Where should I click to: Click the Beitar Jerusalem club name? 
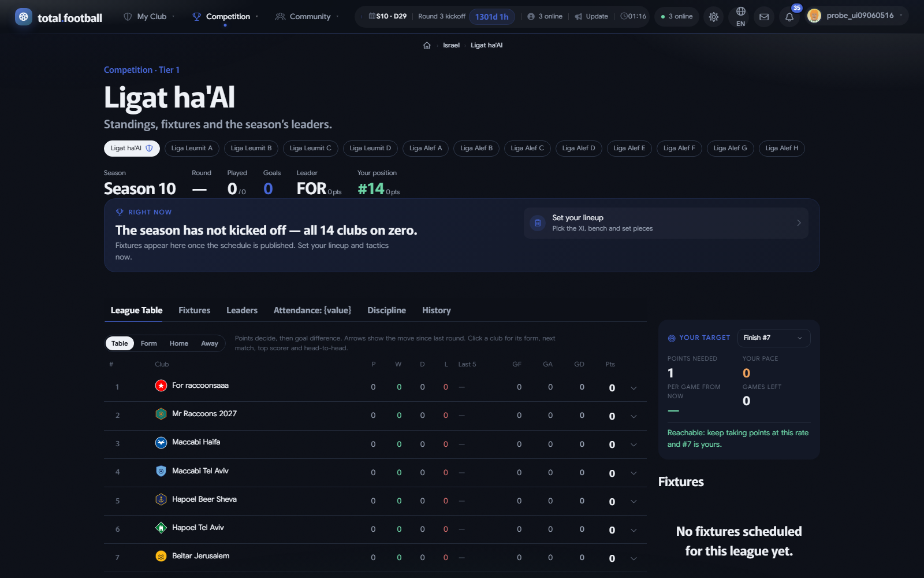201,556
